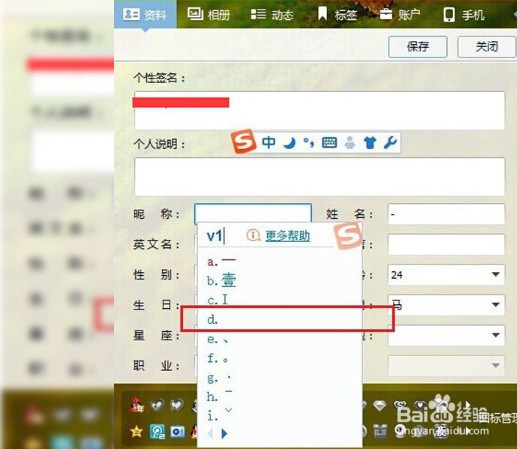This screenshot has height=449, width=517.
Task: Click the 关闭 button
Action: point(487,47)
